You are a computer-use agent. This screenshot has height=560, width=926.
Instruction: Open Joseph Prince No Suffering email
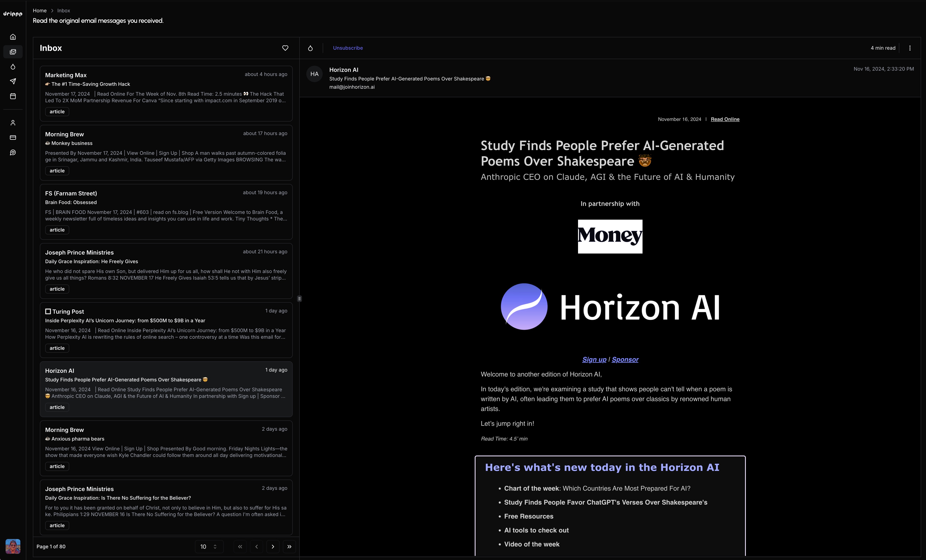pyautogui.click(x=166, y=507)
